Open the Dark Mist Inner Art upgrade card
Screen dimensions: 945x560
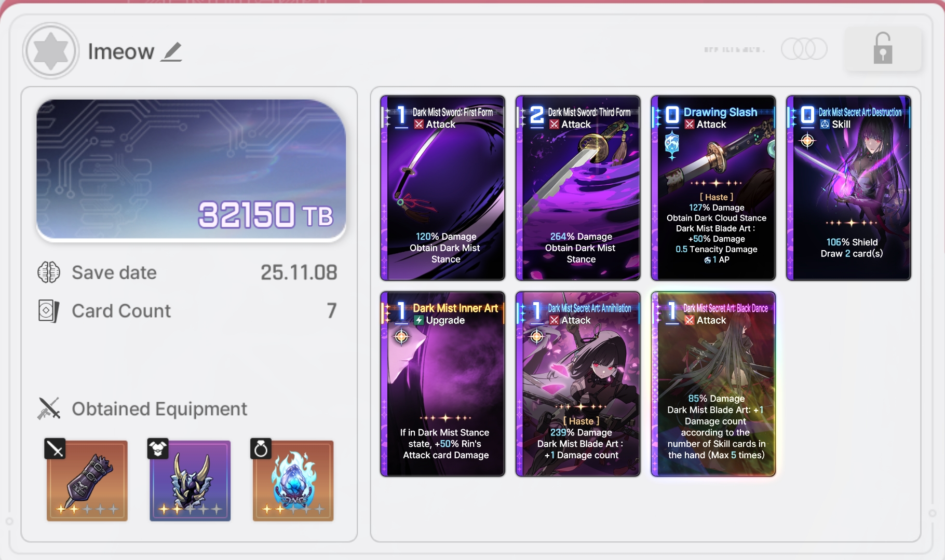pos(443,384)
